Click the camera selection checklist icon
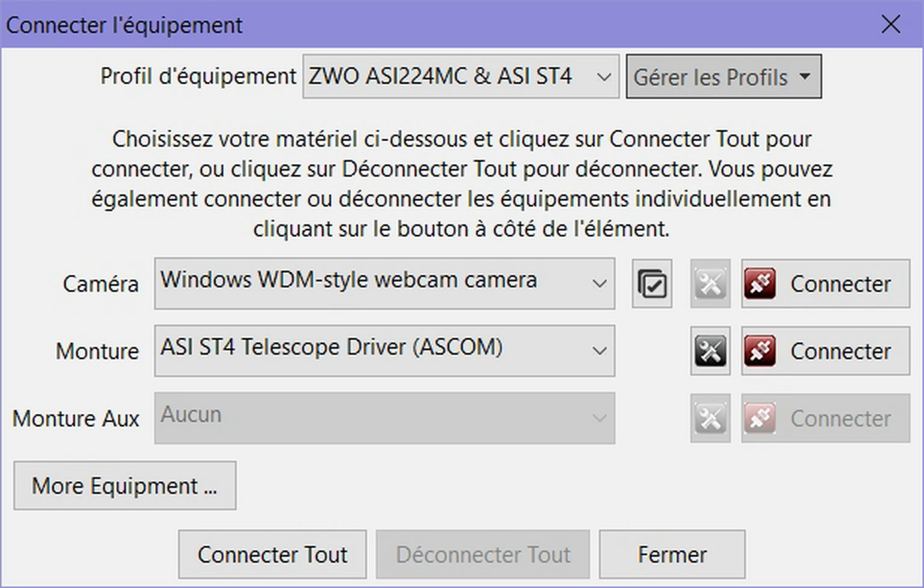Screen dimensions: 924x588 [651, 284]
